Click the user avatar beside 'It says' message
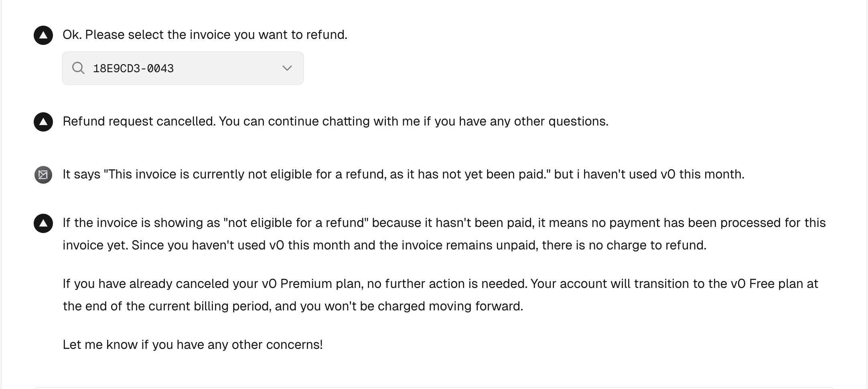The image size is (868, 389). coord(43,175)
